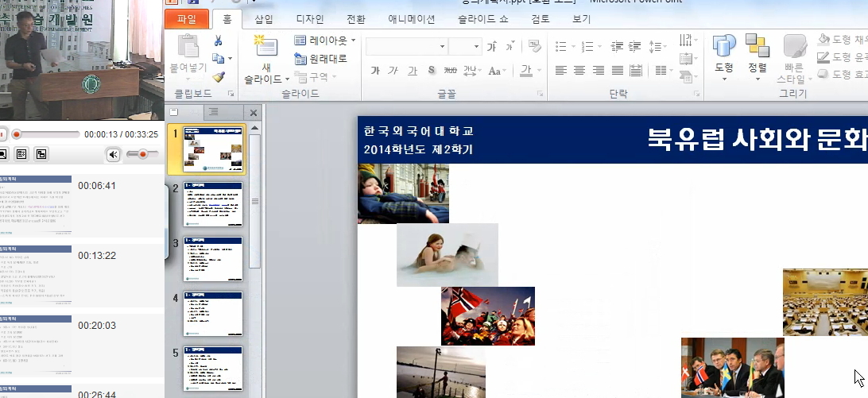Toggle underline text formatting
This screenshot has height=398, width=868.
pyautogui.click(x=412, y=71)
